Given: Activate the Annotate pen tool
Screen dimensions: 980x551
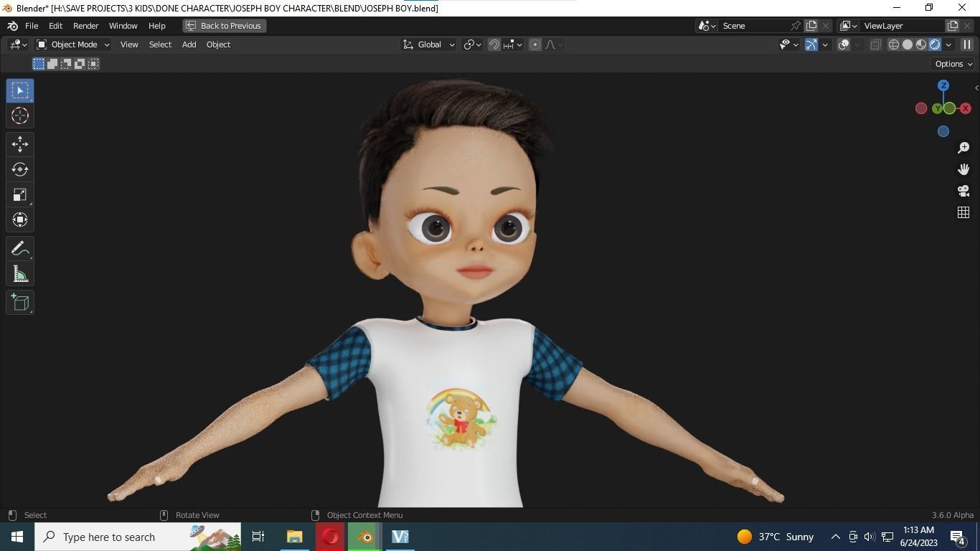Looking at the screenshot, I should 20,248.
